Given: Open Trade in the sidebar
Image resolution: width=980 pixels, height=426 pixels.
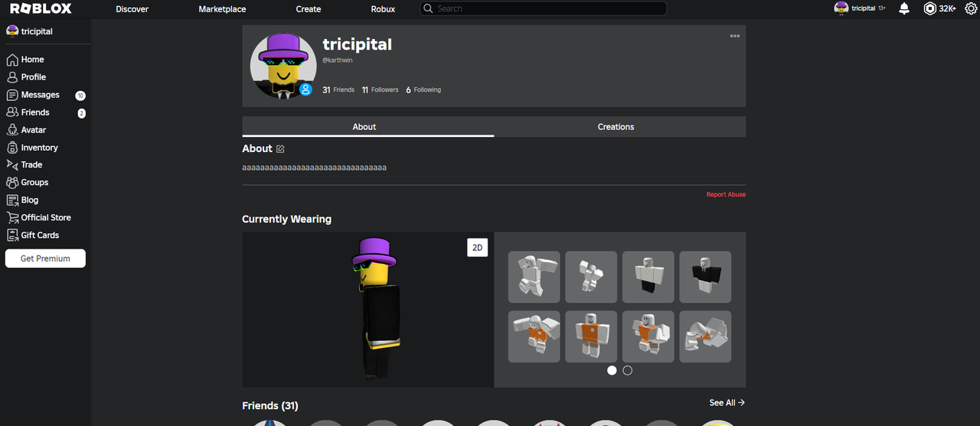Looking at the screenshot, I should click(24, 164).
